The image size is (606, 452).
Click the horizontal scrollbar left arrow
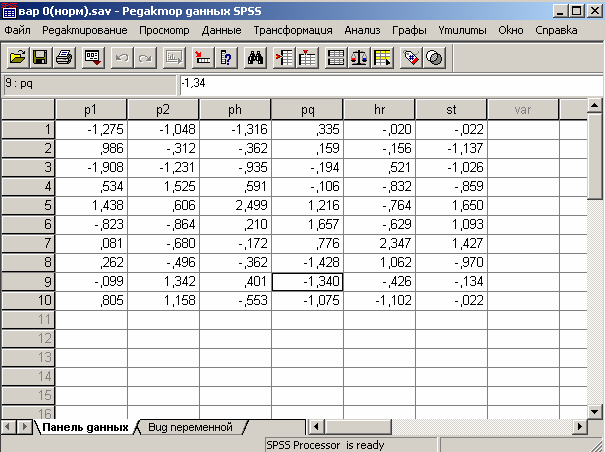316,427
